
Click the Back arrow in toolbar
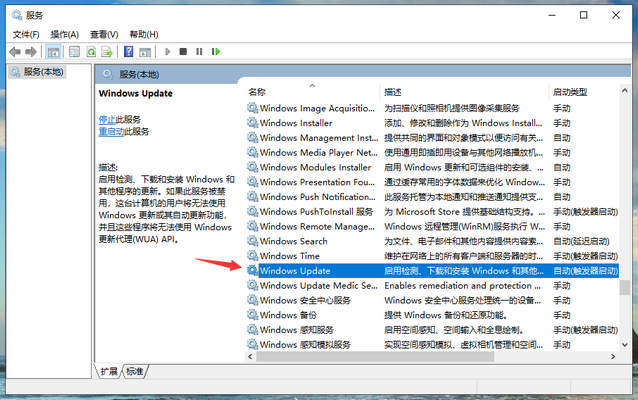(14, 51)
